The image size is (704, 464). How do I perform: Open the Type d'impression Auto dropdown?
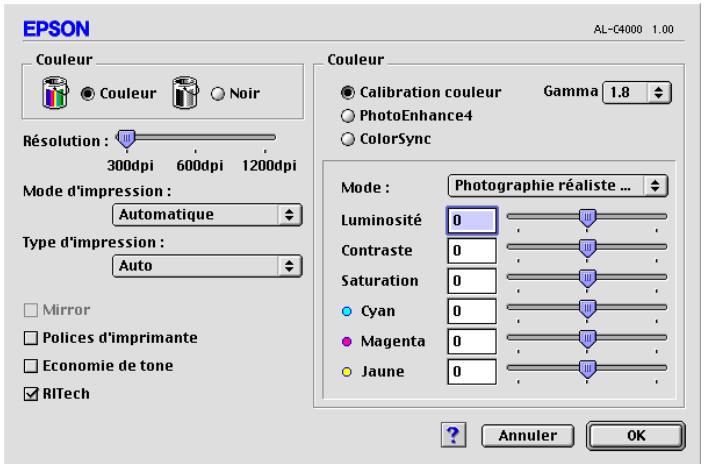pos(207,266)
